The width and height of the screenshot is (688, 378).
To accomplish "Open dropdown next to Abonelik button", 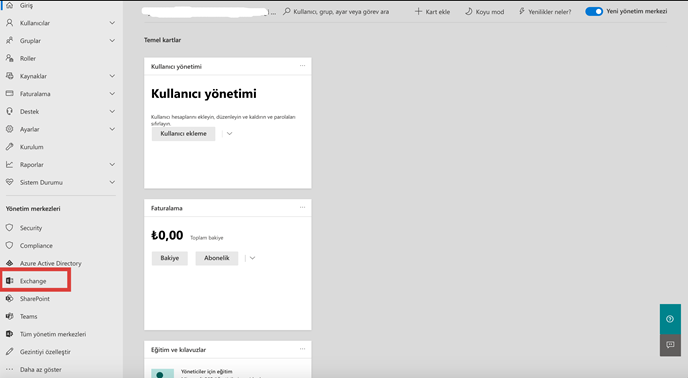I will point(252,258).
